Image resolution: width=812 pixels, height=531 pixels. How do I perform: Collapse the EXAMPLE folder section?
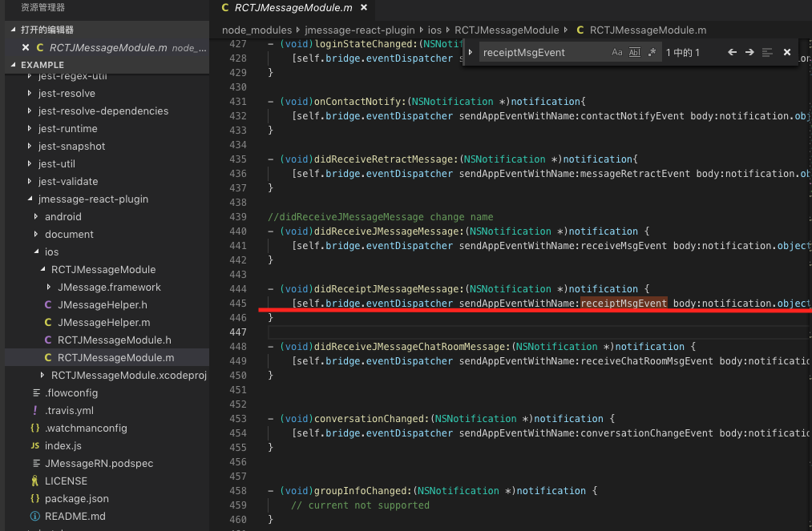click(x=14, y=65)
